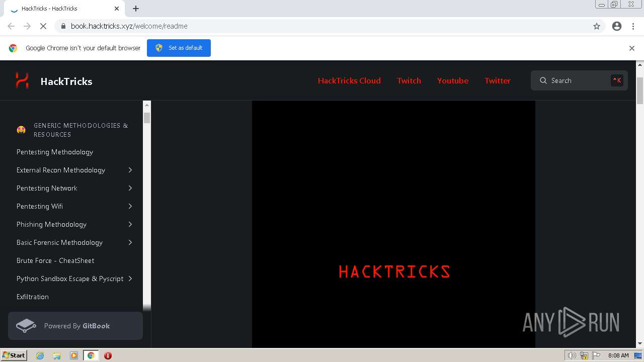The height and width of the screenshot is (362, 644).
Task: Click red Opera-style taskbar icon
Action: click(108, 355)
